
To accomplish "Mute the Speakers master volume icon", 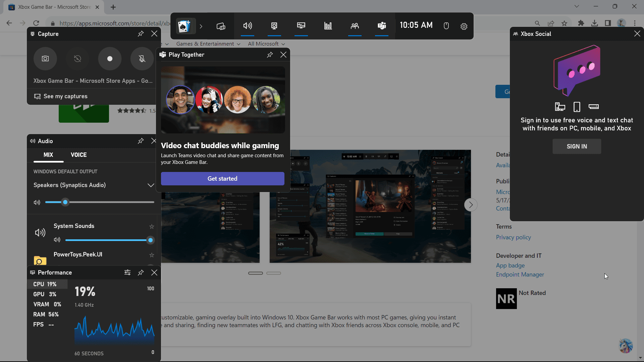I will tap(37, 202).
